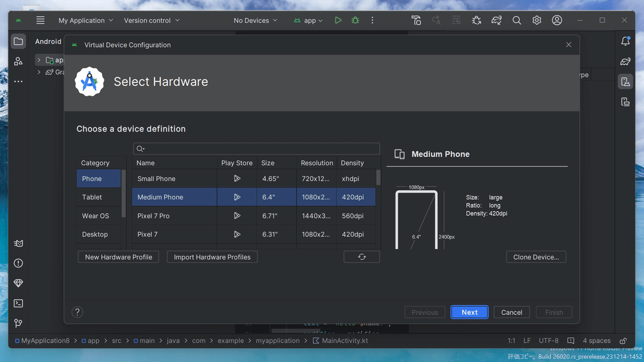Sort by the Name column header
This screenshot has width=644, height=362.
coord(174,163)
